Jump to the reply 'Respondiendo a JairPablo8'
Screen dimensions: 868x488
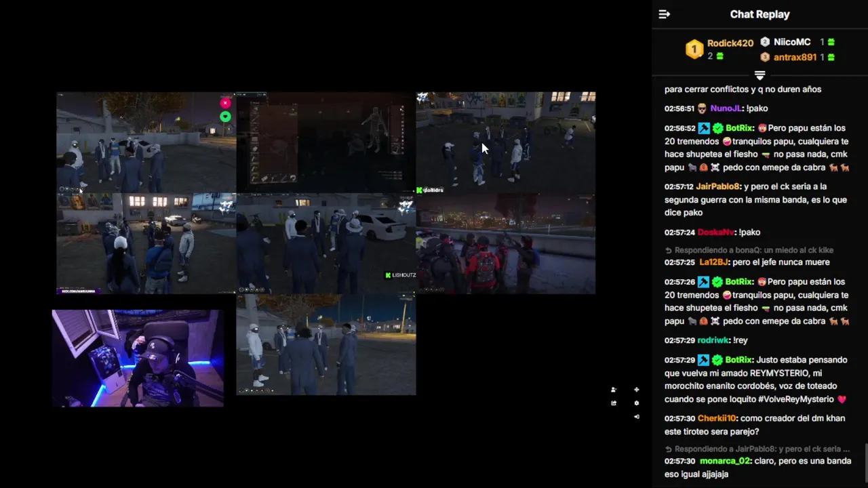point(757,449)
